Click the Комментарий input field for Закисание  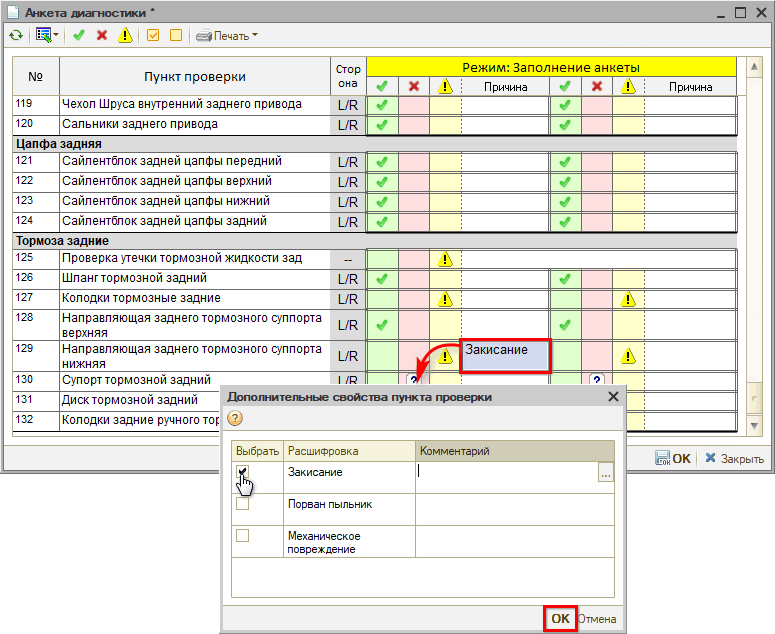[x=506, y=473]
